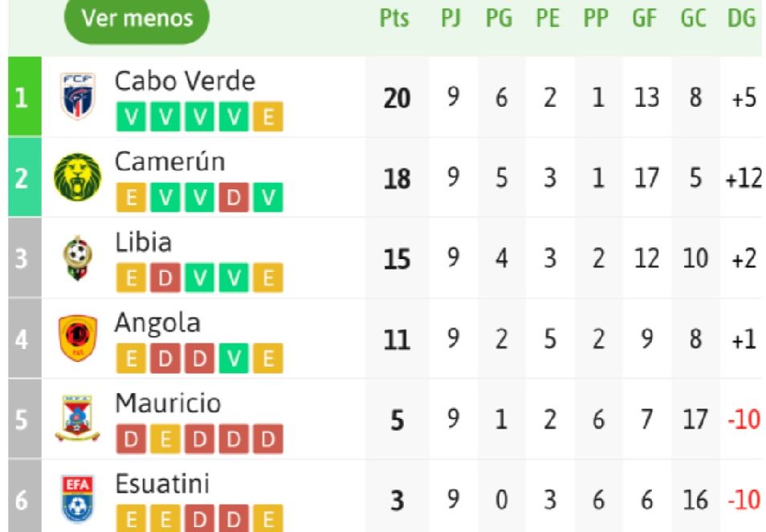Viewport: 766px width, 532px height.
Task: Collapse the table with Ver menos
Action: tap(136, 18)
